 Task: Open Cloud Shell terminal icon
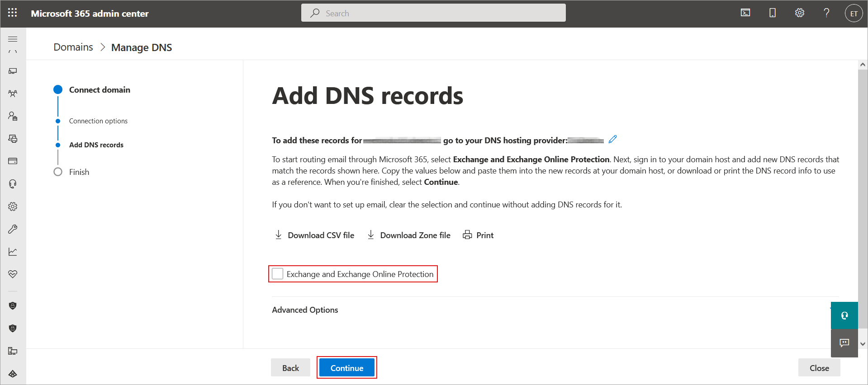click(x=745, y=13)
